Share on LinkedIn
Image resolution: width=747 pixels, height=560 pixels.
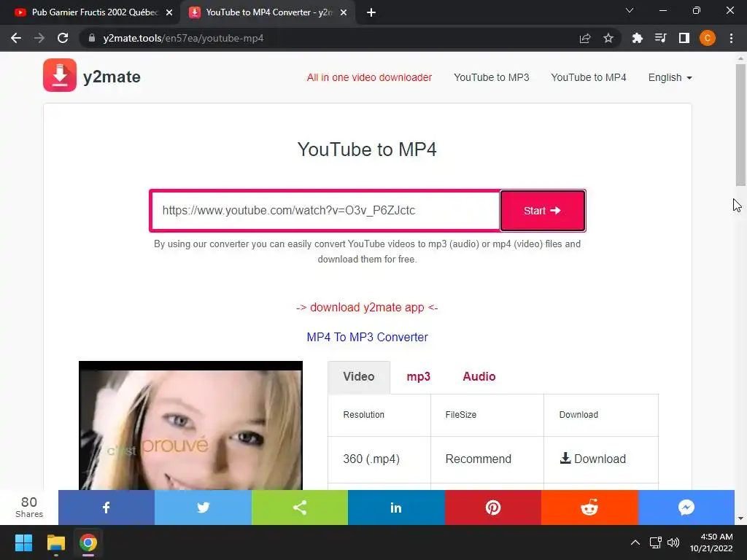click(x=396, y=507)
